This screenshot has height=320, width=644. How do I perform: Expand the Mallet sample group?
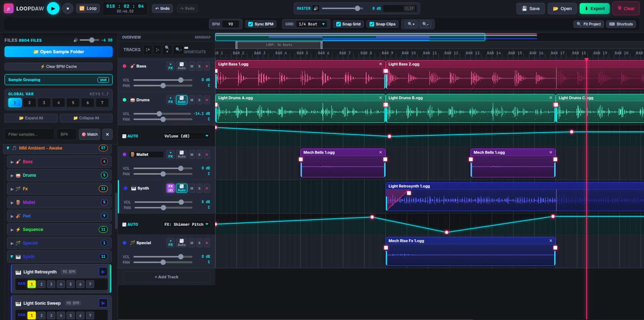(12, 202)
